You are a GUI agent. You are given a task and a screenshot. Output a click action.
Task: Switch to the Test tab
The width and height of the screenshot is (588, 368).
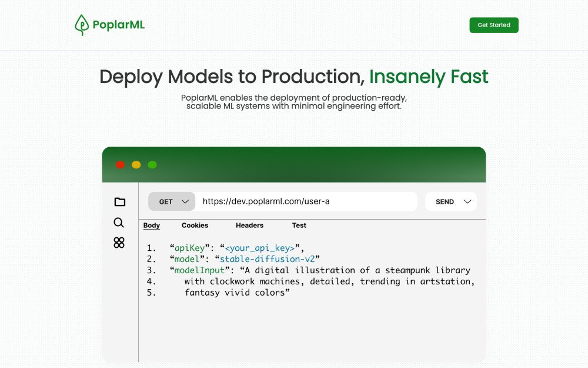299,226
